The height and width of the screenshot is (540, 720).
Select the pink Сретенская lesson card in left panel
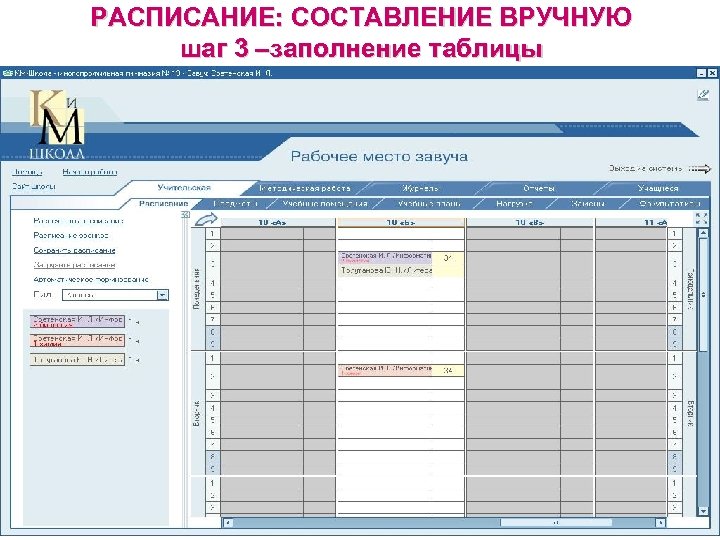click(78, 341)
